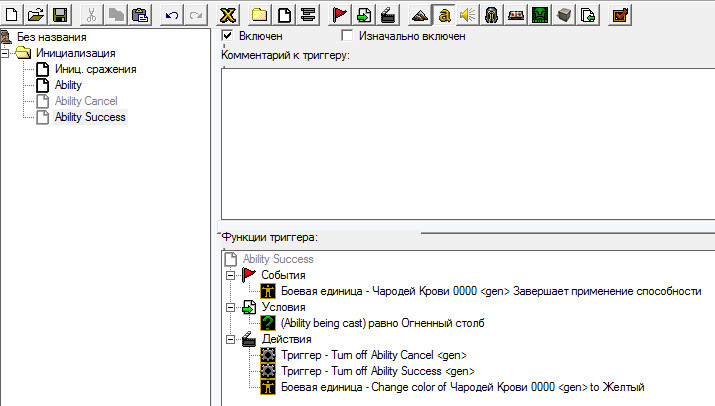This screenshot has width=715, height=406.
Task: Collapse the Условия section
Action: [231, 307]
